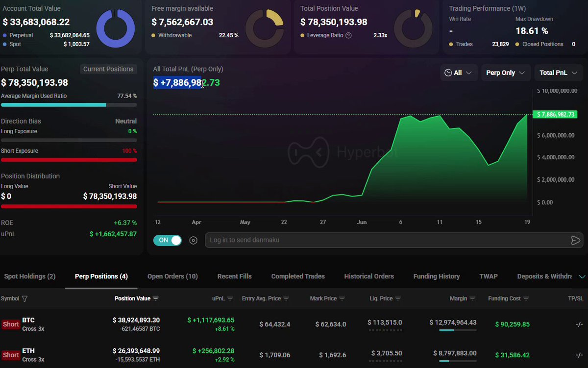
Task: Open the Historical Orders tab
Action: click(x=369, y=276)
